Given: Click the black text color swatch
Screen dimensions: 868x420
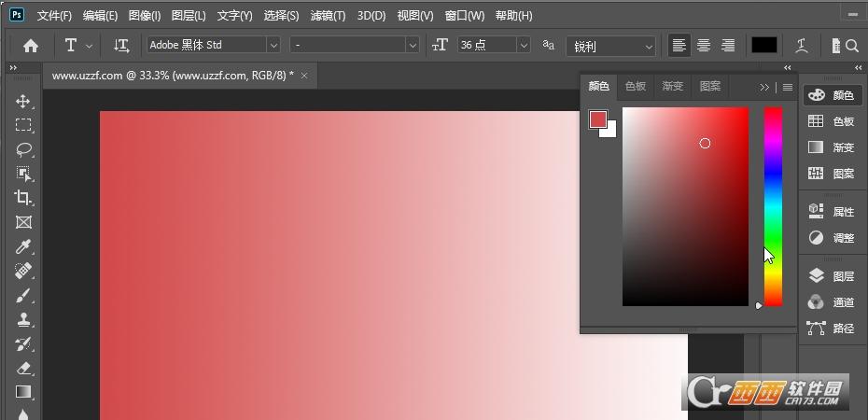Looking at the screenshot, I should click(764, 45).
